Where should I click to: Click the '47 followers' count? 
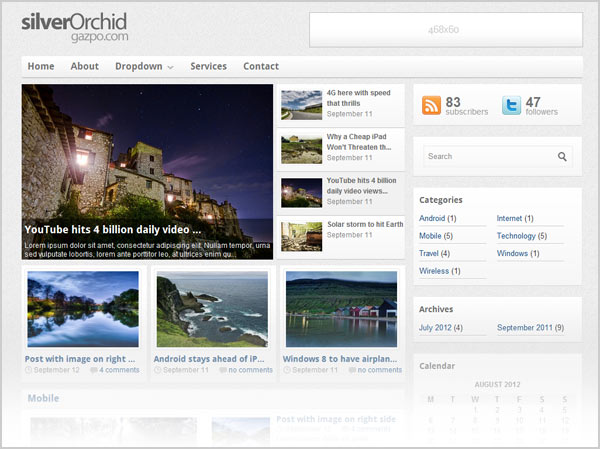(x=541, y=105)
